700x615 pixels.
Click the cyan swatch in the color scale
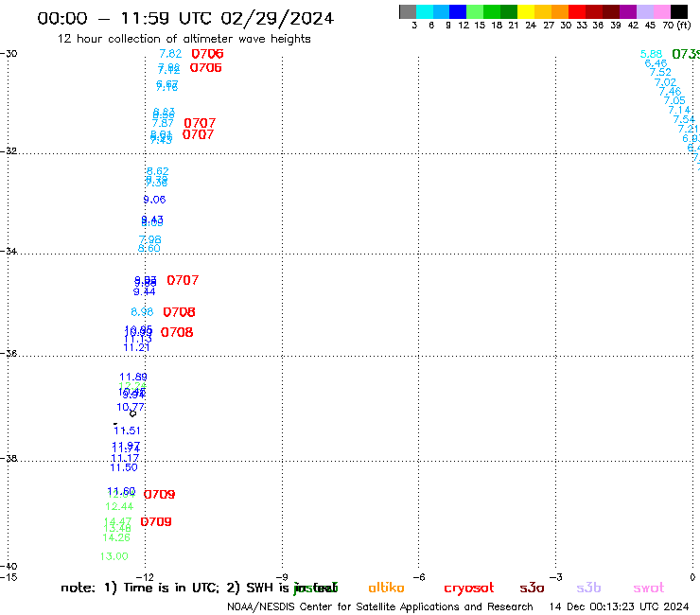[x=425, y=12]
